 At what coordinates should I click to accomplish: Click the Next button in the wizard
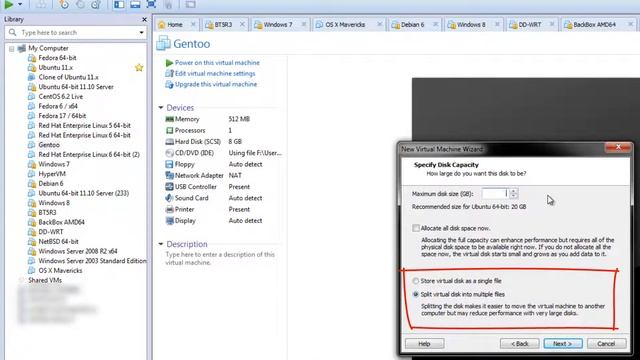tap(563, 344)
